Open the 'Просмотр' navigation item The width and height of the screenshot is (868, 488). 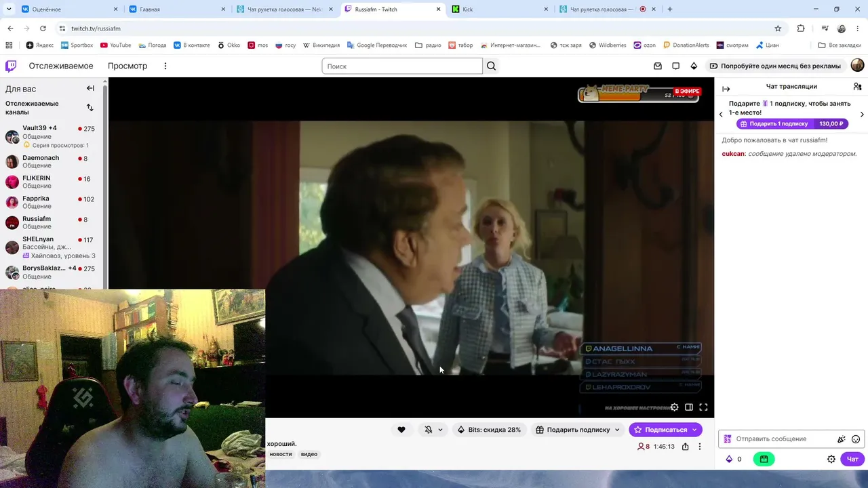pyautogui.click(x=127, y=66)
